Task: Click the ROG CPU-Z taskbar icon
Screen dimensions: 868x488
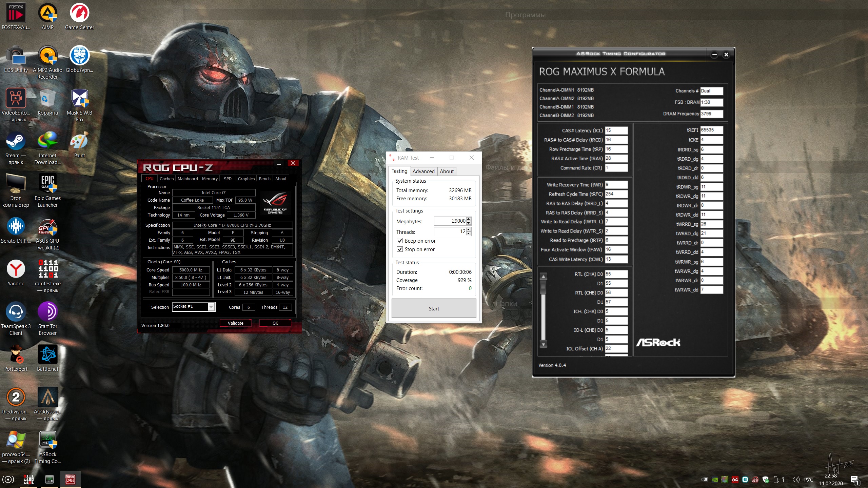Action: click(x=71, y=479)
